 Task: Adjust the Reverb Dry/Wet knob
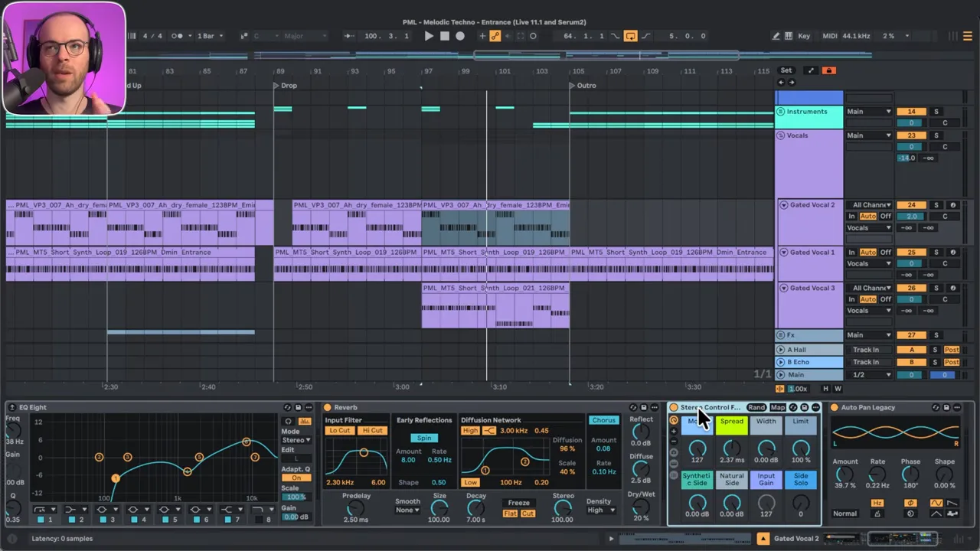tap(641, 507)
